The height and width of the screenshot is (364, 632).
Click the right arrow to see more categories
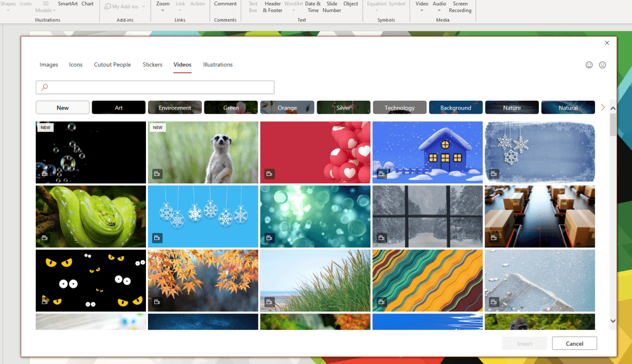[603, 107]
